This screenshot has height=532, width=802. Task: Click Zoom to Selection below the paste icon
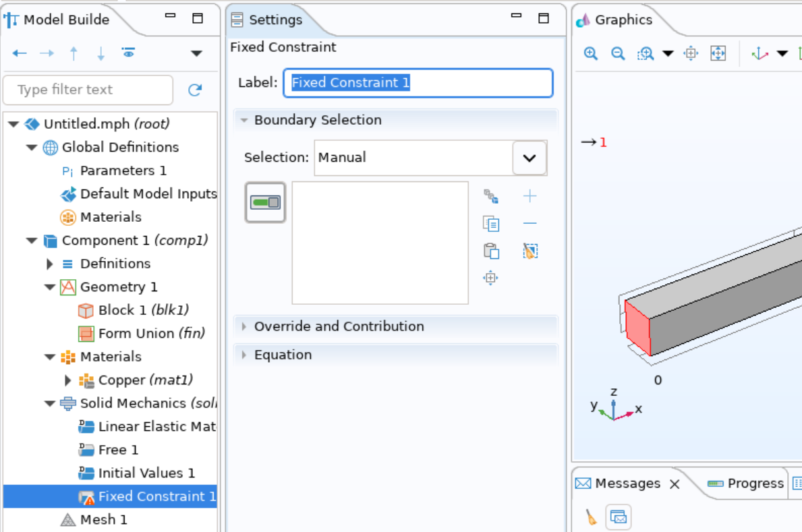coord(492,277)
